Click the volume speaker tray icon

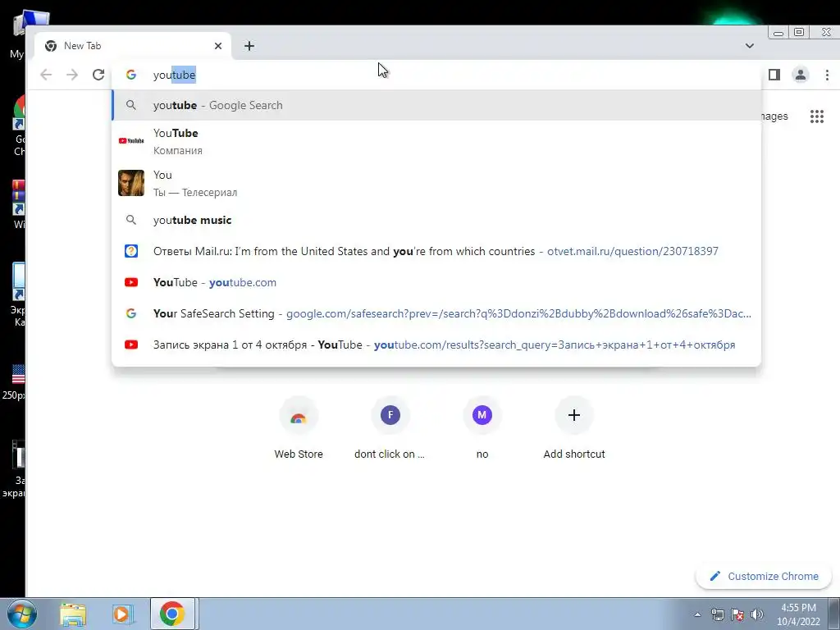(x=757, y=614)
